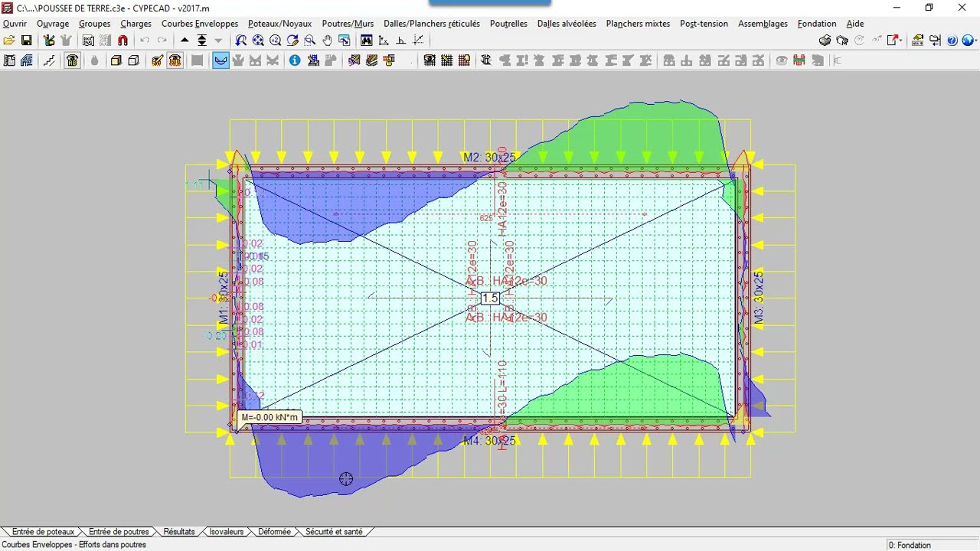Open the Courbes Enveloppes menu
Image resolution: width=980 pixels, height=551 pixels.
(x=200, y=24)
